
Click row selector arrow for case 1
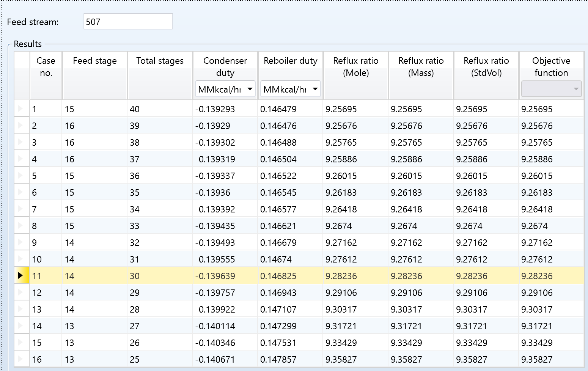pos(21,109)
